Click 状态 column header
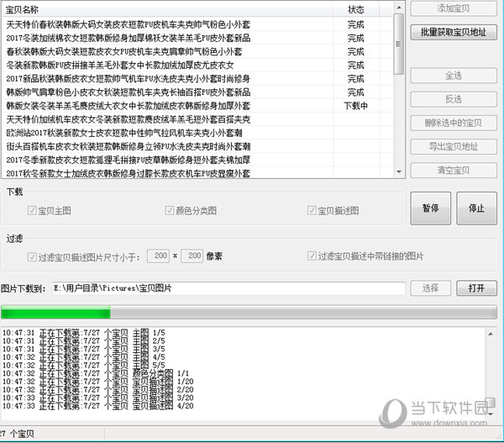 tap(356, 9)
